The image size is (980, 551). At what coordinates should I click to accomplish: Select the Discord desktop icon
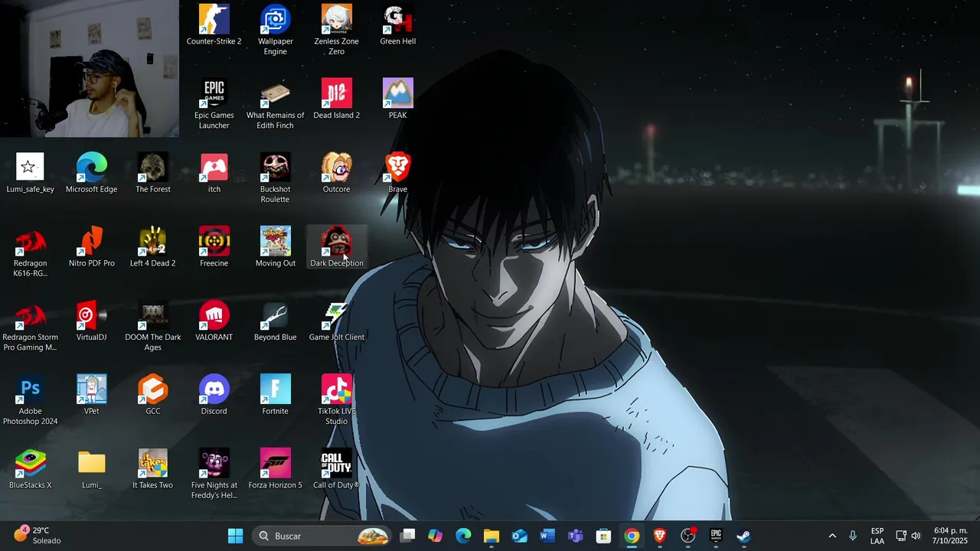coord(214,395)
